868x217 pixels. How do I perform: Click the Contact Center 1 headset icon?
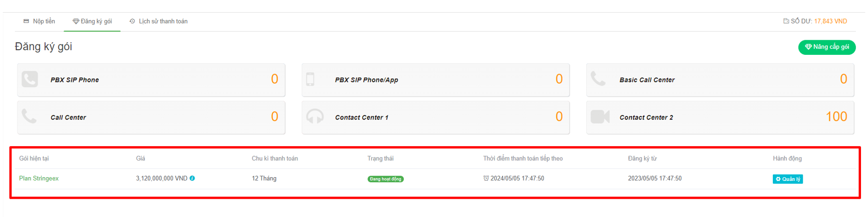click(315, 117)
